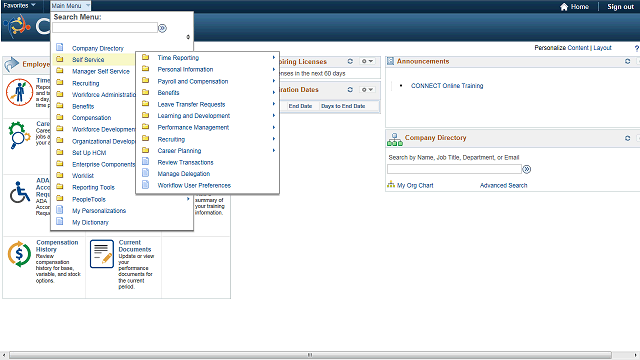Click the horizontal scrollbar at bottom
The image size is (640, 360).
click(310, 355)
